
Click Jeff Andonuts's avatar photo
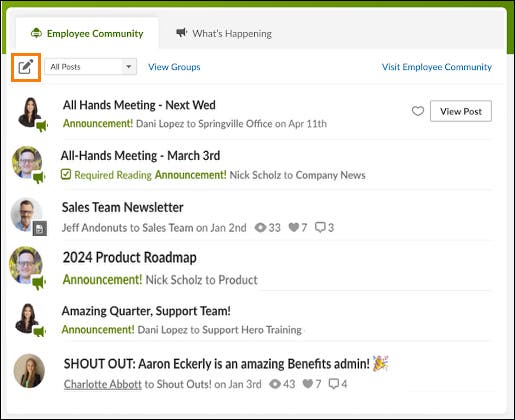pos(25,214)
